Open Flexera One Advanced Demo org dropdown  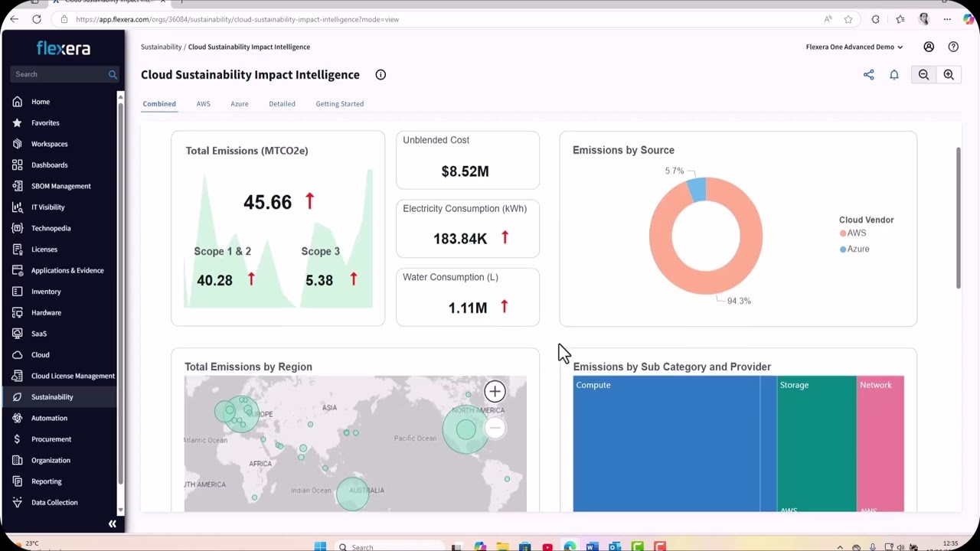[x=854, y=47]
